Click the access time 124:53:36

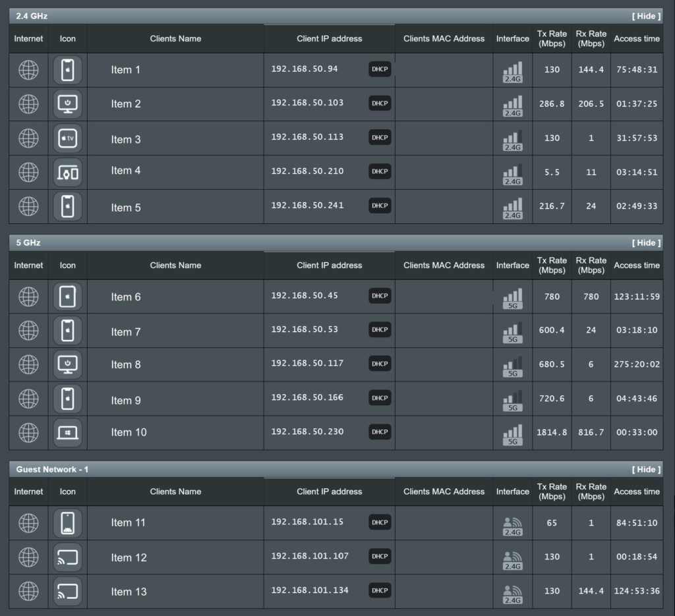click(x=637, y=591)
